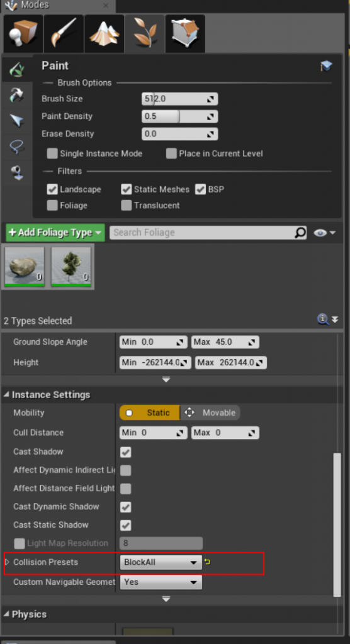Toggle Single Instance Mode checkbox
Viewport: 350px width, 644px height.
52,153
